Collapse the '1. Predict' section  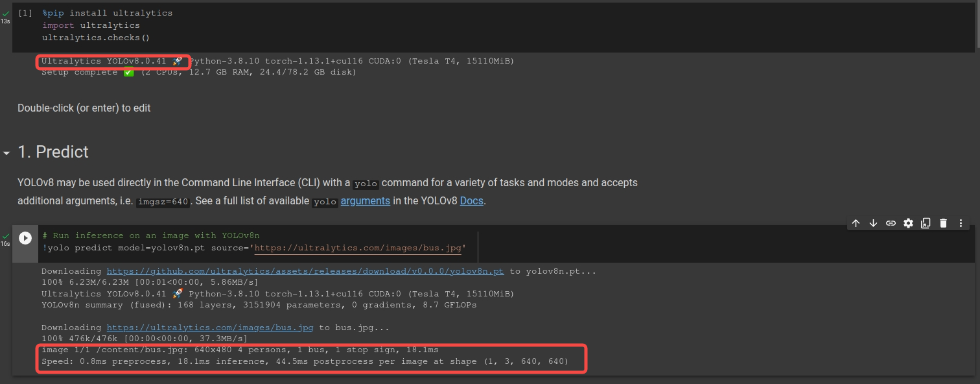7,152
